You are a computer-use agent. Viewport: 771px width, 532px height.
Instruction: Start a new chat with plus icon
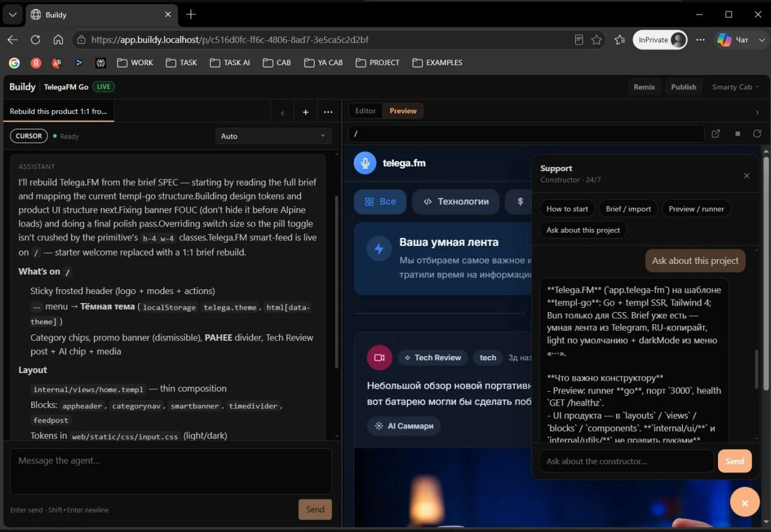305,112
